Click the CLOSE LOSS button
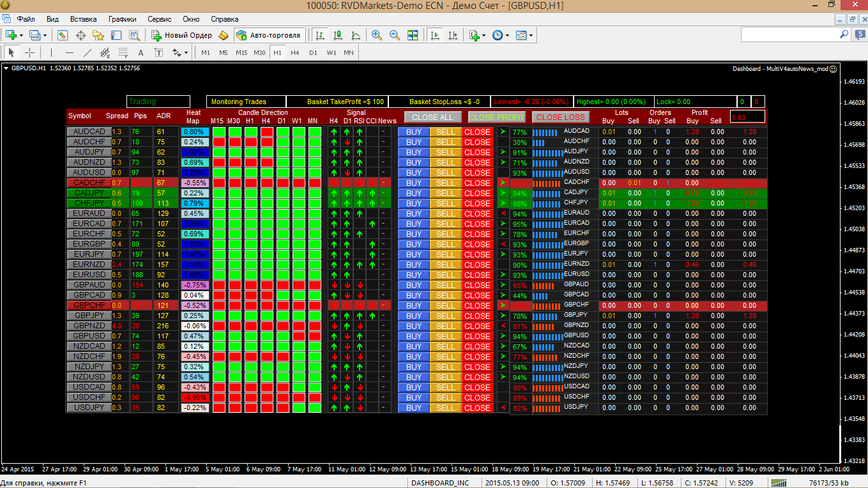Screen dimensions: 868x488 click(560, 117)
